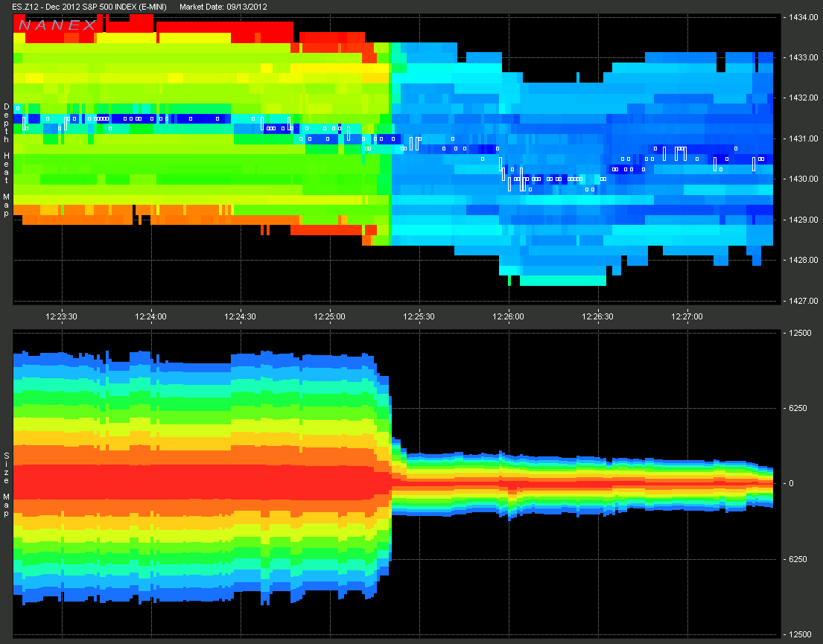
Task: Click the lower 6250 size axis label
Action: 798,559
